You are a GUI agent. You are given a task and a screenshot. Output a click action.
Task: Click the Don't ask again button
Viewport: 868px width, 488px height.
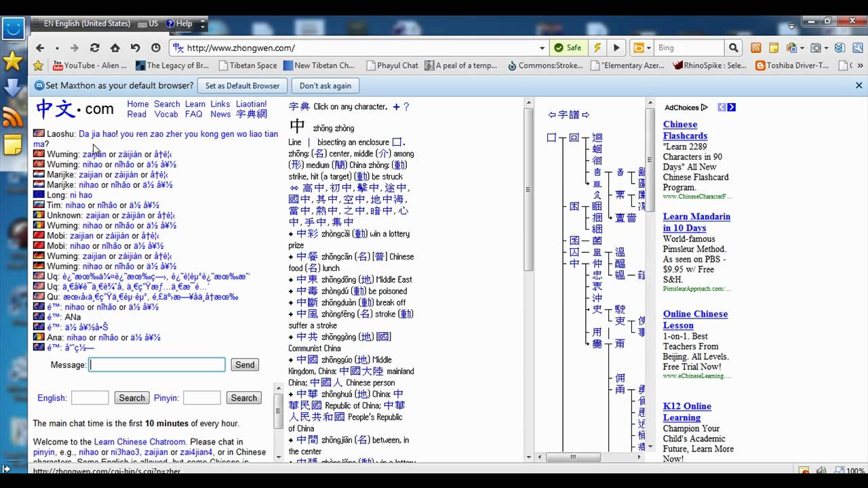[x=325, y=86]
